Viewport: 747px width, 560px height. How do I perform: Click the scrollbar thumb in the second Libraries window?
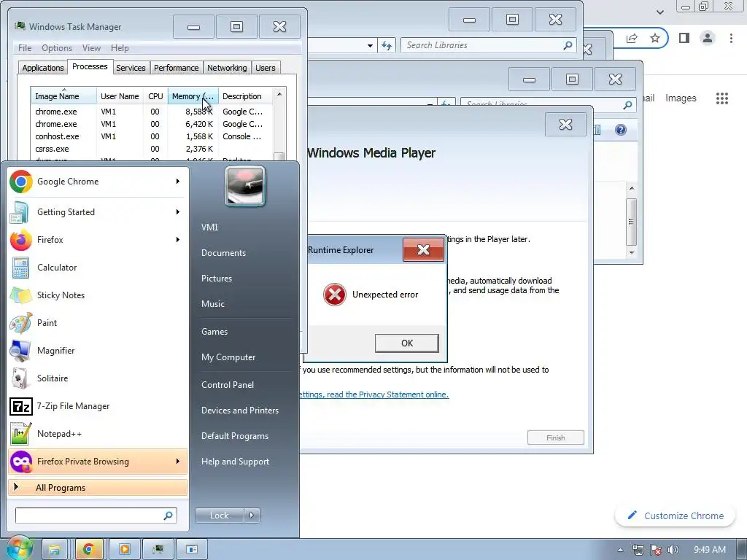click(x=631, y=222)
